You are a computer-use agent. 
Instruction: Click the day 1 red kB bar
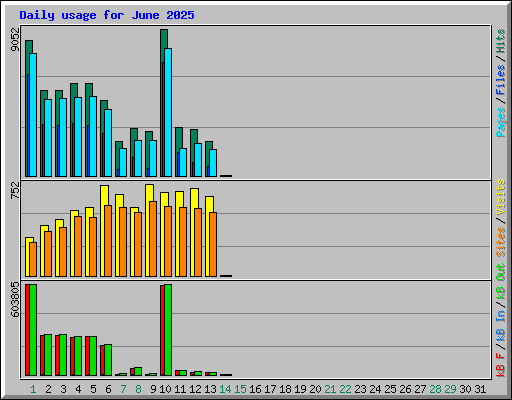(x=27, y=330)
